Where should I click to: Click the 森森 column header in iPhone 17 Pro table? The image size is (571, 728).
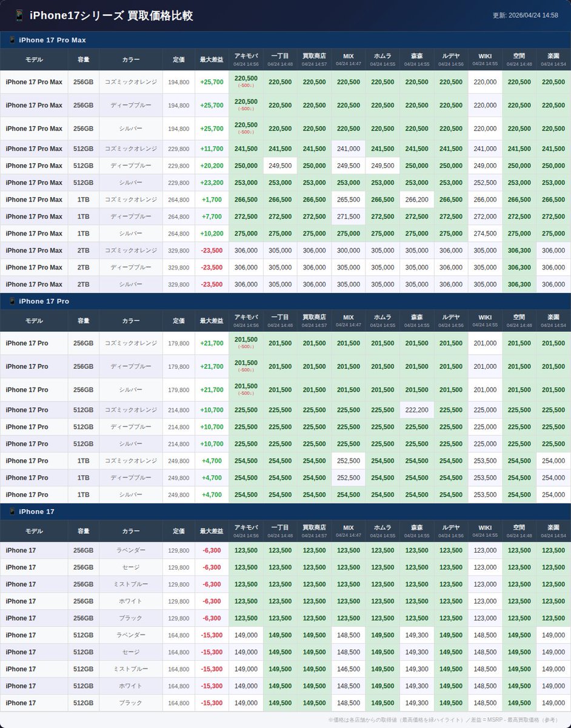(417, 321)
